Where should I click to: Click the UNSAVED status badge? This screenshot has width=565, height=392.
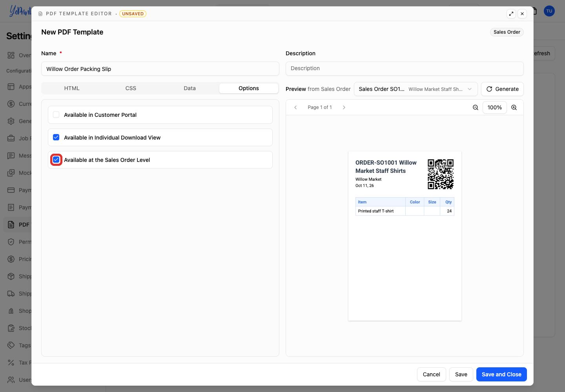point(133,14)
